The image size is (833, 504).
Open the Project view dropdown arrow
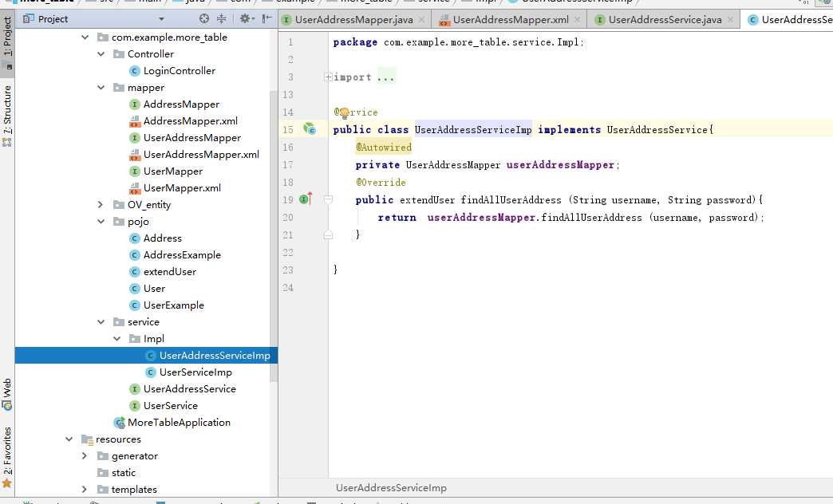click(x=161, y=19)
